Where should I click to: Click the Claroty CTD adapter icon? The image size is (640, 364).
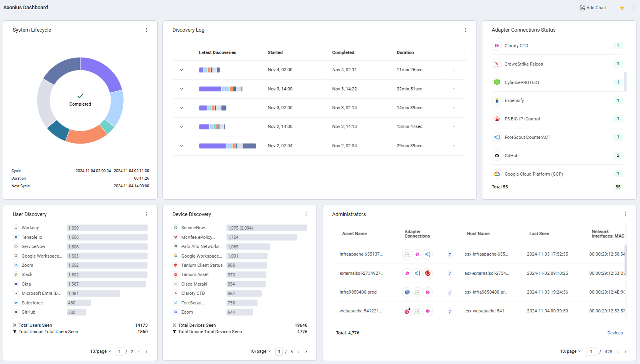tap(497, 46)
